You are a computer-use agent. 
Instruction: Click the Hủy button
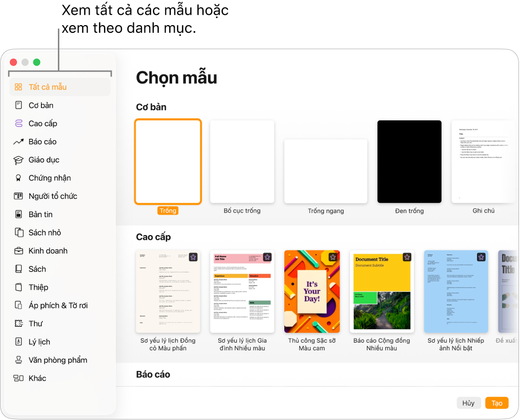coord(468,403)
